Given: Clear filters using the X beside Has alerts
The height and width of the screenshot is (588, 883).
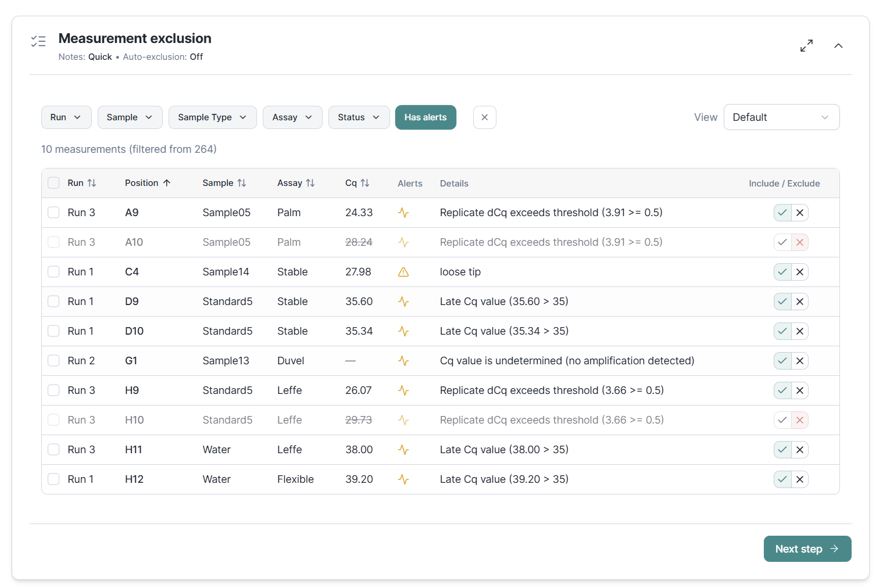Looking at the screenshot, I should [x=484, y=117].
